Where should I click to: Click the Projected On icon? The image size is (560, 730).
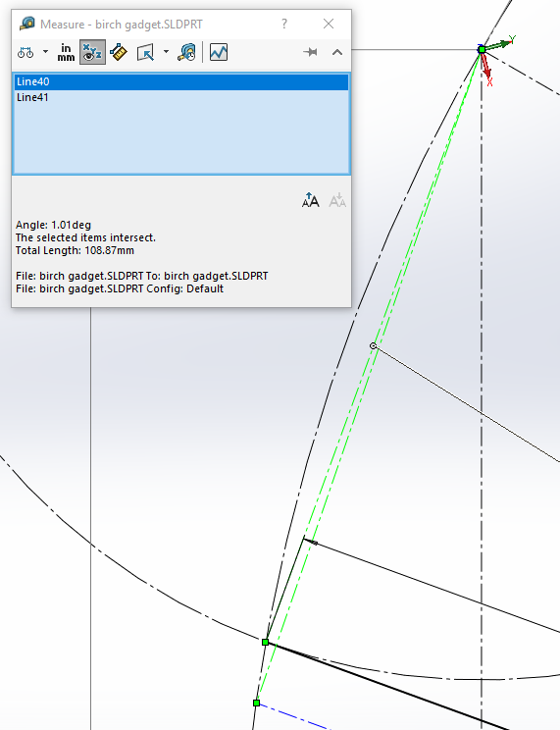(146, 52)
